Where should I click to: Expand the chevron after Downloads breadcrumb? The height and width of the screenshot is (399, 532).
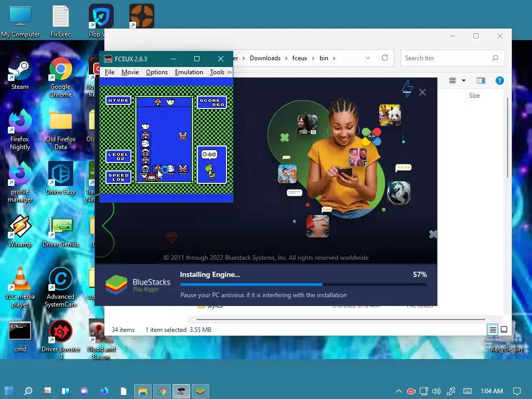286,58
